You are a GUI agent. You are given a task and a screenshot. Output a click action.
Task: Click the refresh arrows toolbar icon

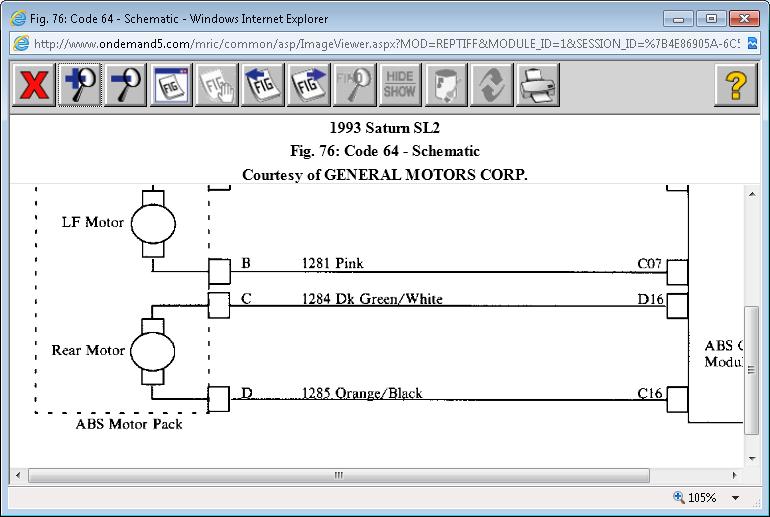tap(492, 85)
